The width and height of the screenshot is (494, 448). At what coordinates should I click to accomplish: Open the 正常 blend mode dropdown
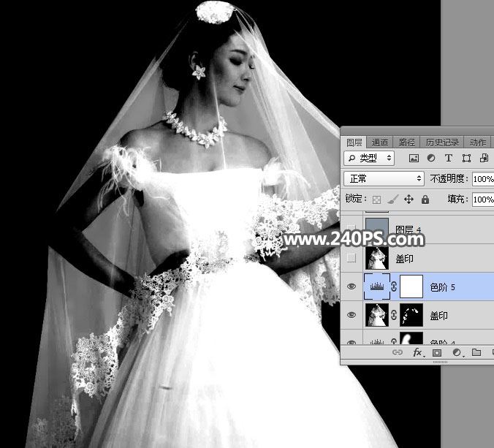point(384,178)
